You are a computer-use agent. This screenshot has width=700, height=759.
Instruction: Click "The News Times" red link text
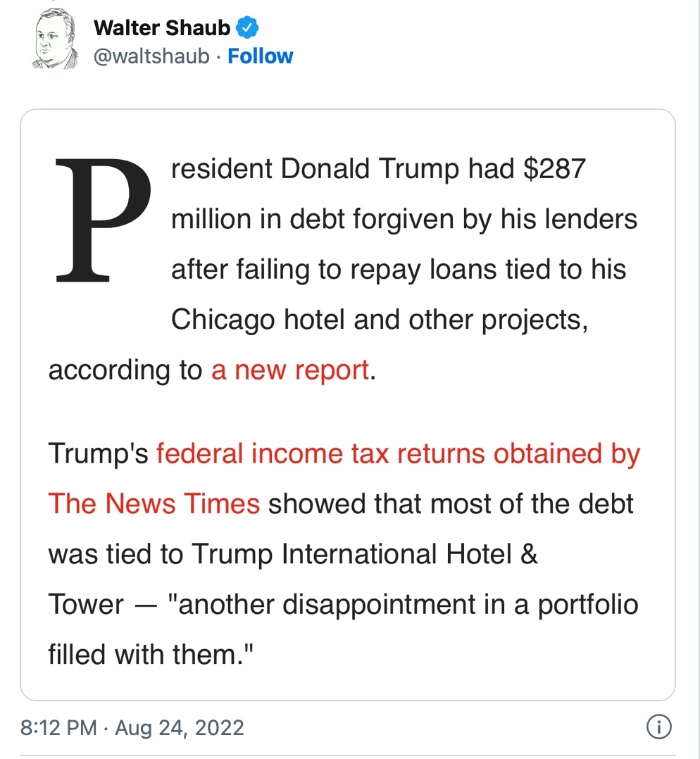point(154,504)
